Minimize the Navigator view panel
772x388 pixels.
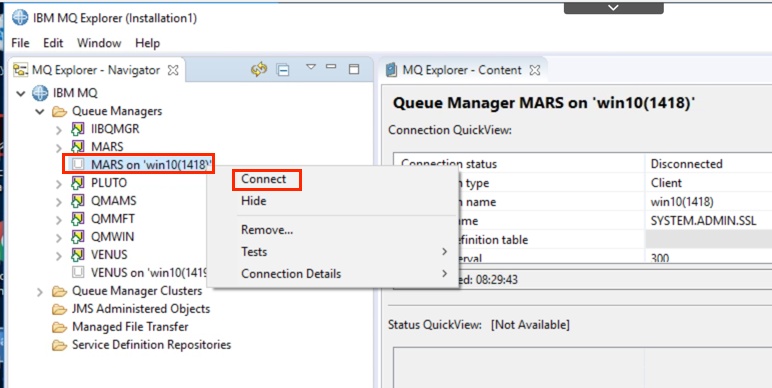coord(331,66)
